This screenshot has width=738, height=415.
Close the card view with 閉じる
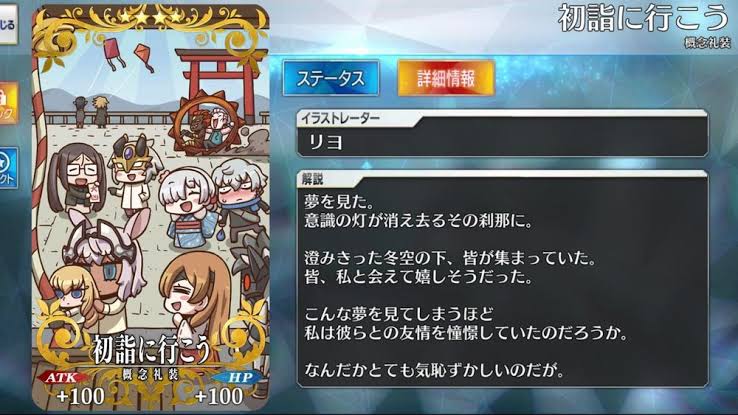(8, 24)
